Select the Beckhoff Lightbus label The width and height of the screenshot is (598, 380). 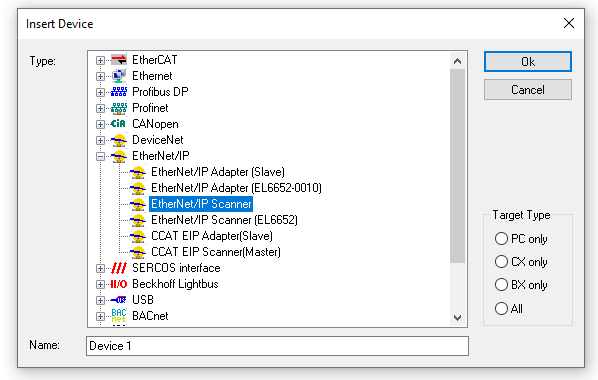click(x=175, y=284)
